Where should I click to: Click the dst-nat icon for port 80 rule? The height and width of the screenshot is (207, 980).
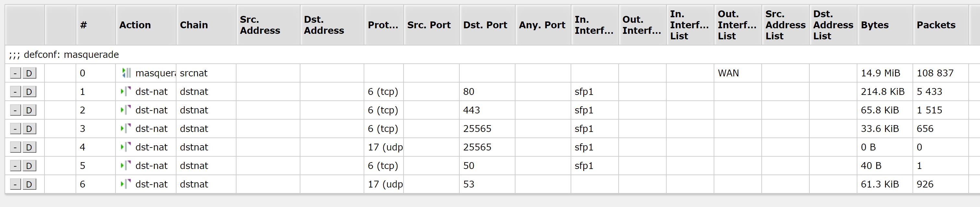click(126, 92)
